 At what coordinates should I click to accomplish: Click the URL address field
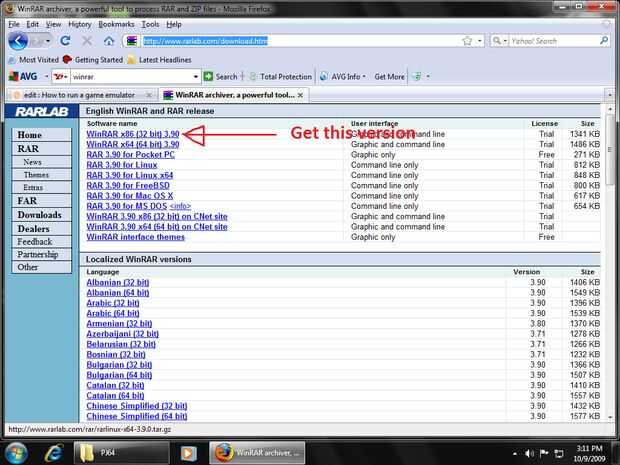tap(301, 41)
